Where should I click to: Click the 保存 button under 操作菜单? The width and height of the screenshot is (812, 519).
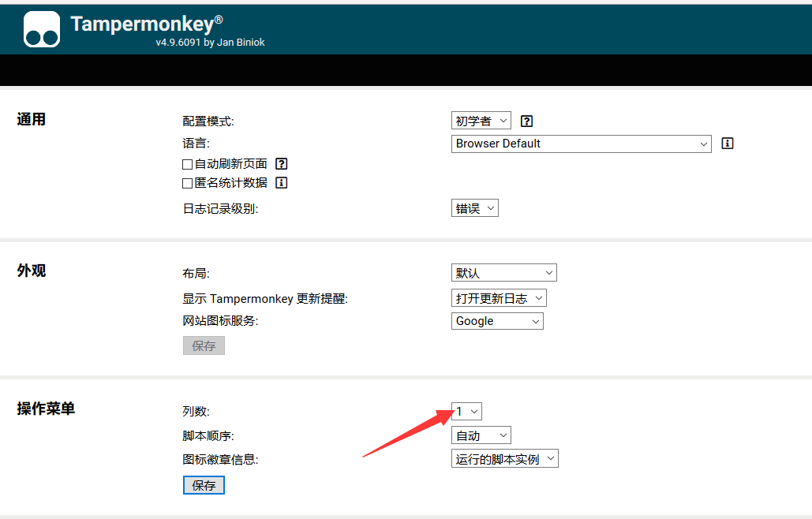pos(204,485)
